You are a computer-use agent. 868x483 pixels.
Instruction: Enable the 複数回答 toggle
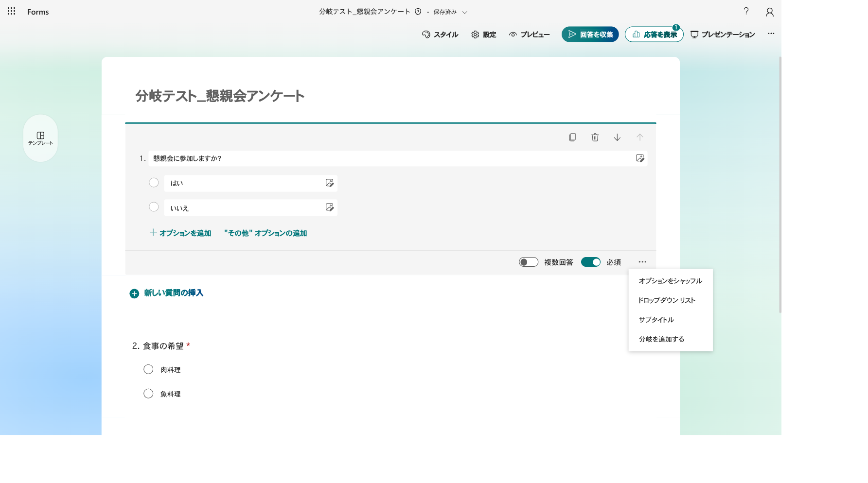pos(529,262)
